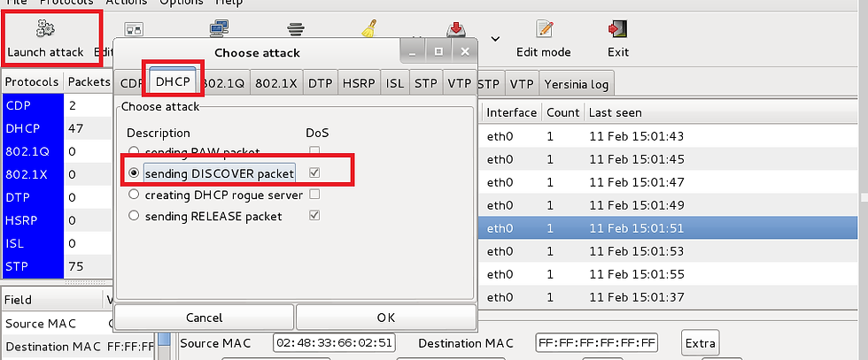Select packet row seen at 15:01:43
Screen dimensions: 868x360
[670, 136]
